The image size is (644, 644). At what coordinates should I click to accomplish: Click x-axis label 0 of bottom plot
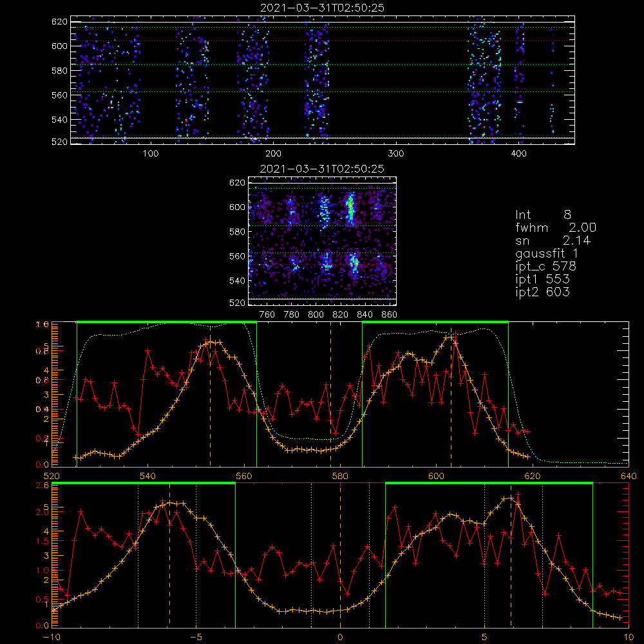[x=340, y=638]
